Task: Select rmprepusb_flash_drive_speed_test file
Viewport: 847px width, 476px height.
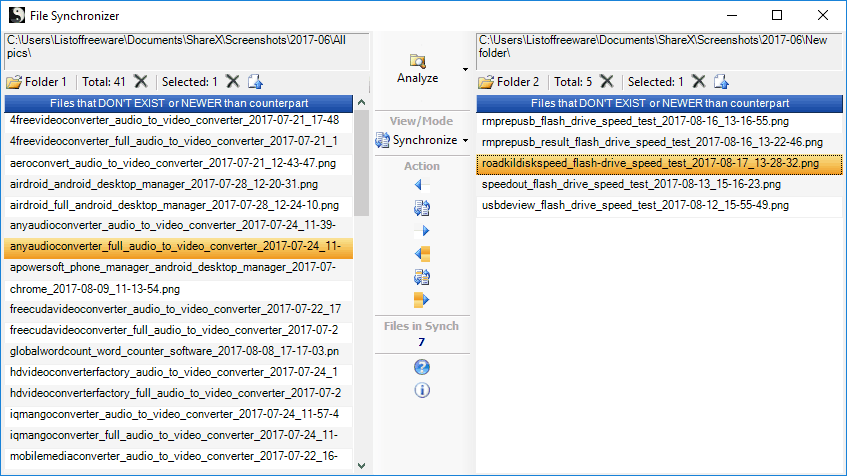Action: point(660,122)
